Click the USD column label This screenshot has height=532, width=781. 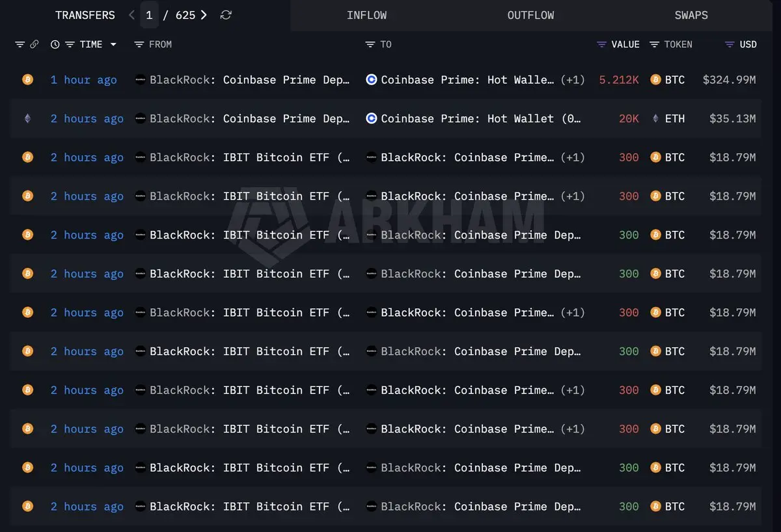(748, 44)
